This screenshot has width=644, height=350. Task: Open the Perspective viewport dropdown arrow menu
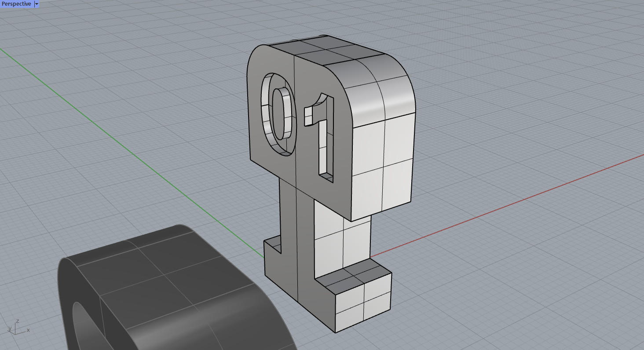pos(37,4)
